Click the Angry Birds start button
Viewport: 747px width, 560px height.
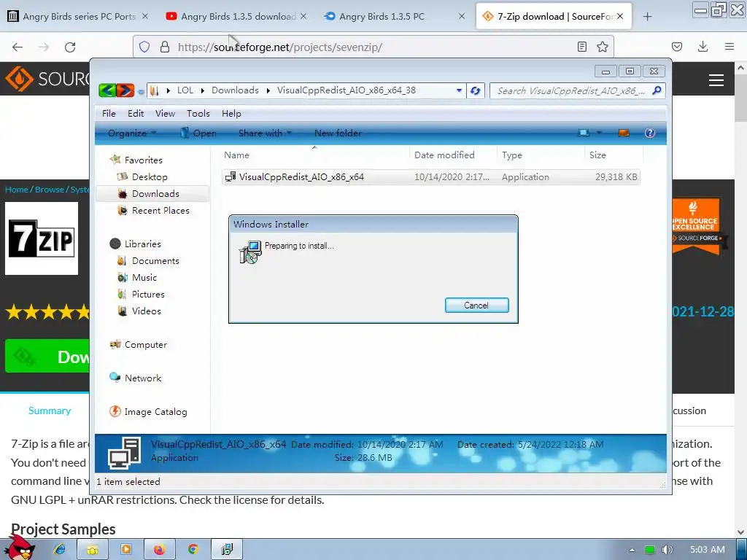pyautogui.click(x=20, y=547)
